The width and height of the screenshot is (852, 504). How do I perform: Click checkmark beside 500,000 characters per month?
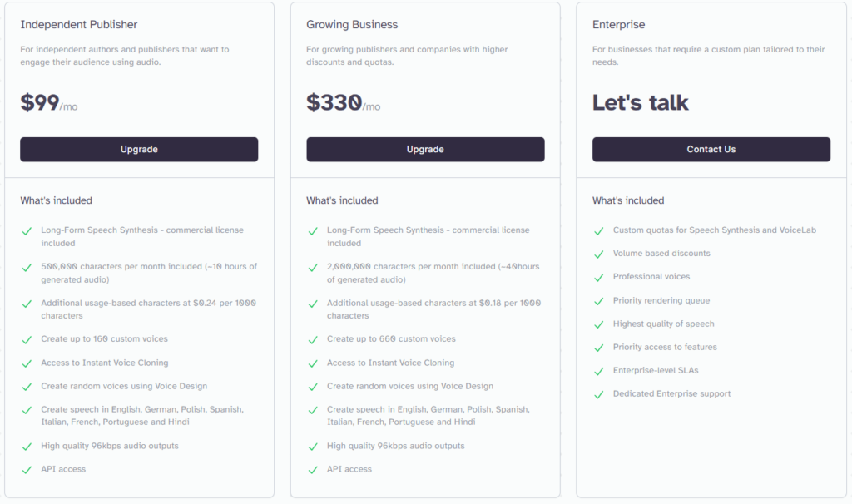(27, 268)
